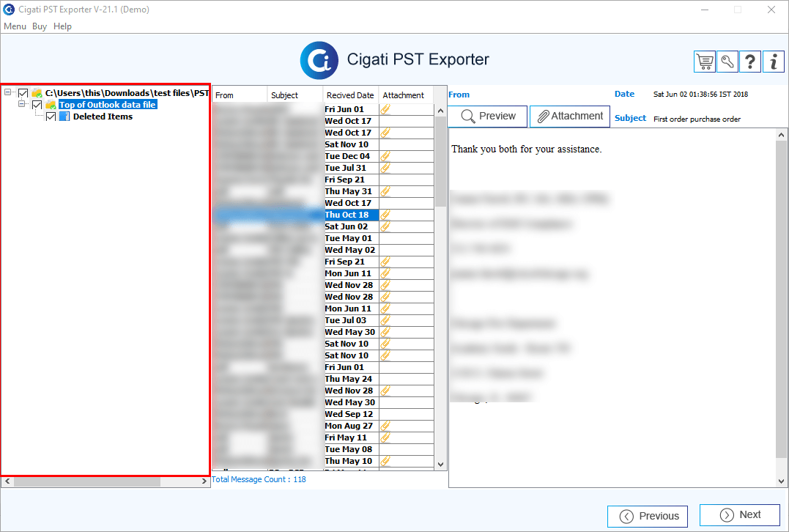
Task: Open help with the question mark icon
Action: pos(749,62)
